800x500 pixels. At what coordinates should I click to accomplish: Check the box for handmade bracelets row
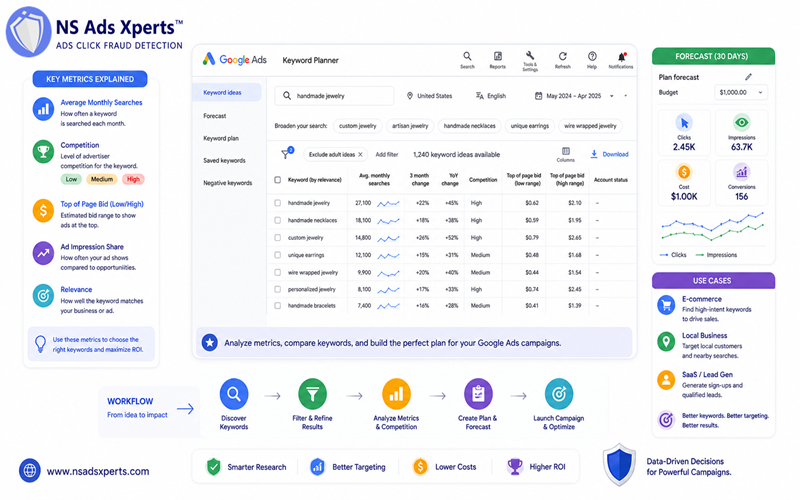278,306
